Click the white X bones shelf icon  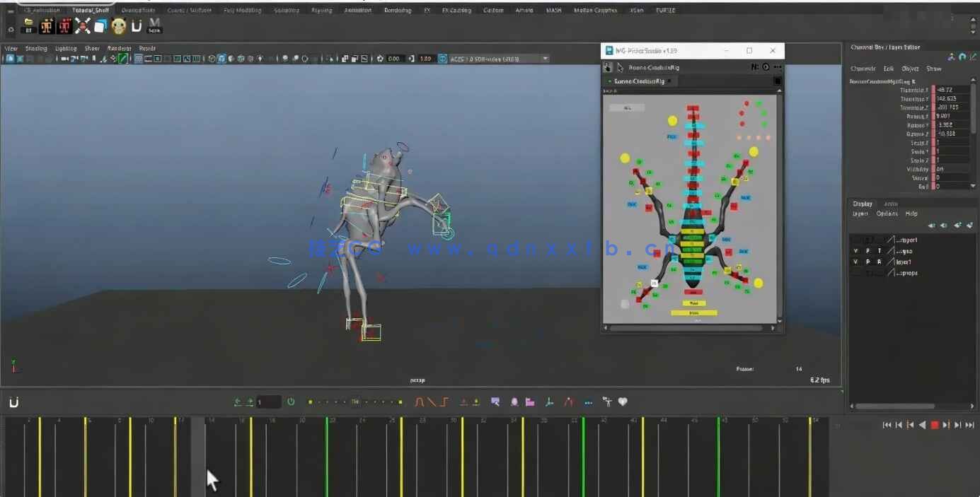coord(83,26)
